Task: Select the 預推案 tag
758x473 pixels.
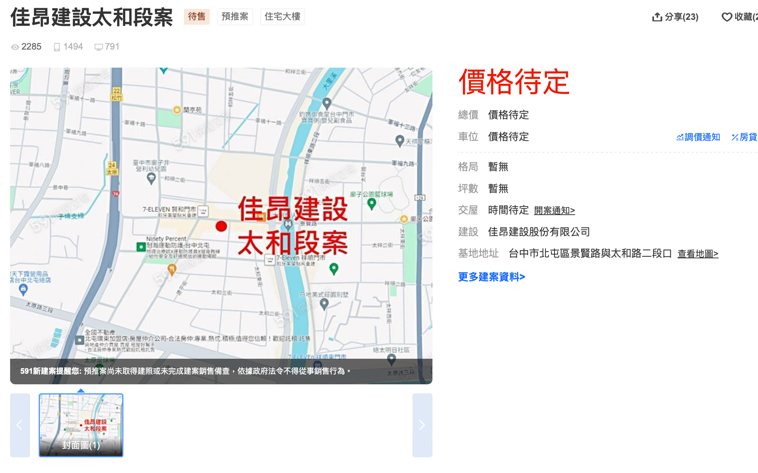Action: (234, 16)
